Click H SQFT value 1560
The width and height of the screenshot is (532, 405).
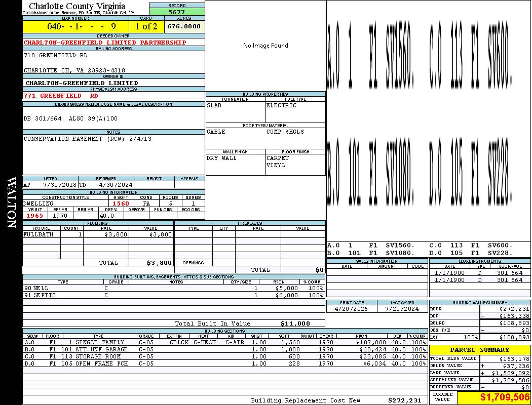(121, 204)
